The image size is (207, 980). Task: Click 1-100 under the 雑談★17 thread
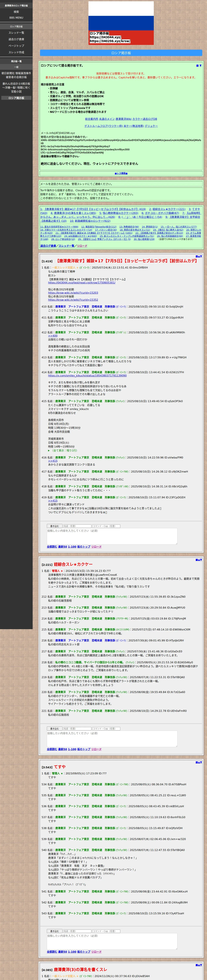click(72, 547)
